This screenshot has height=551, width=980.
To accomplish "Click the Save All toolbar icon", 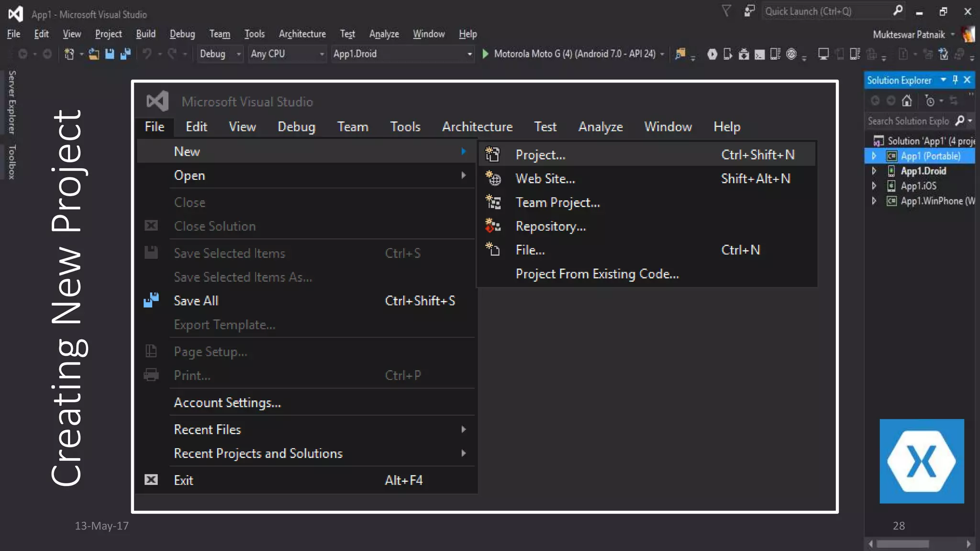I will click(x=125, y=54).
